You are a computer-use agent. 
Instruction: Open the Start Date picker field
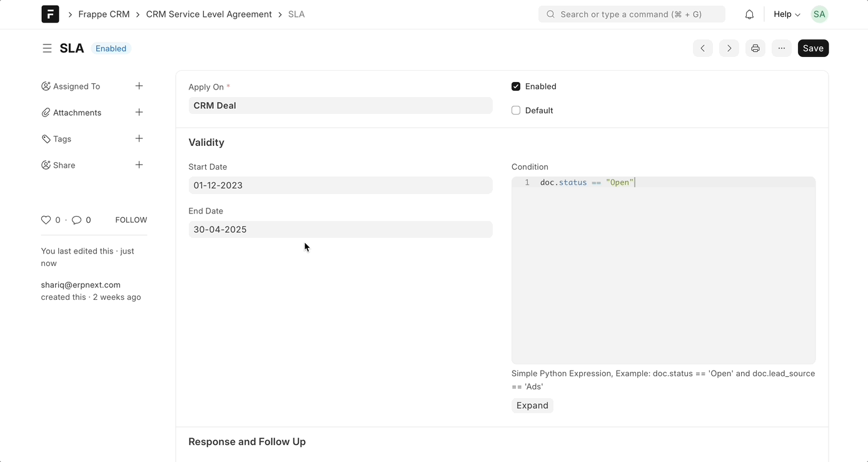pyautogui.click(x=340, y=185)
